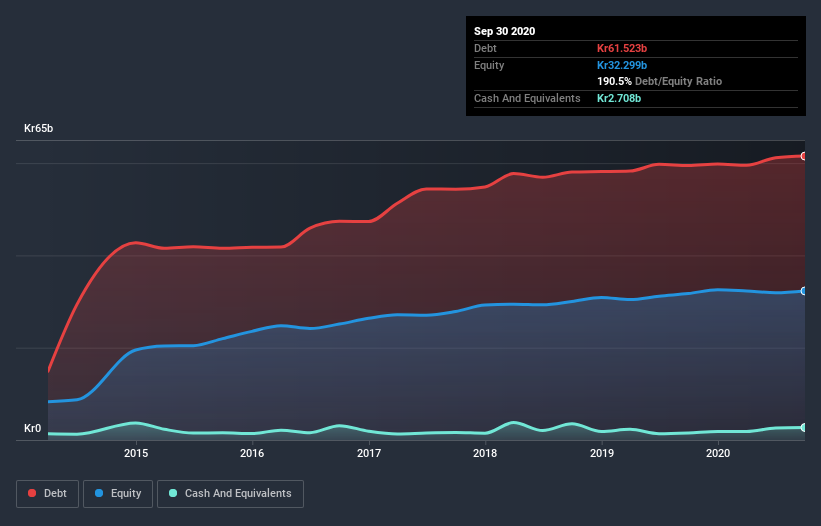Image resolution: width=821 pixels, height=526 pixels.
Task: Click the Sep 30 2020 tooltip date
Action: point(504,31)
